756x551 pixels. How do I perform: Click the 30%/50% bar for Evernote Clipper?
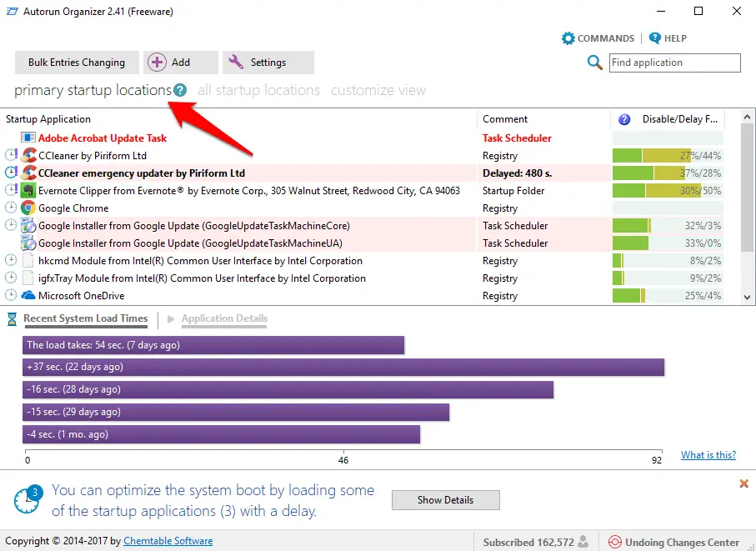[x=668, y=190]
